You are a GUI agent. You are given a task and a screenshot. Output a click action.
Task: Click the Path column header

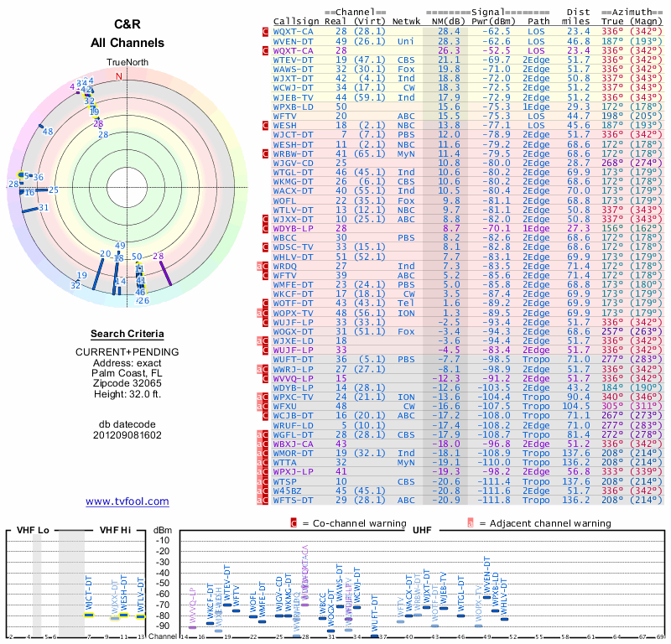pos(539,22)
